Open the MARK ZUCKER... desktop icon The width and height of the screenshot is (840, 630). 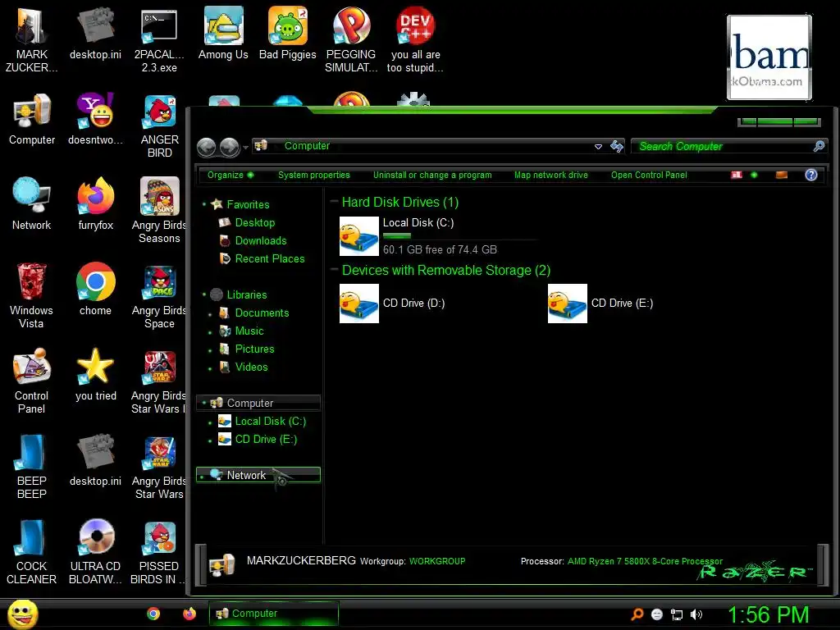point(31,40)
